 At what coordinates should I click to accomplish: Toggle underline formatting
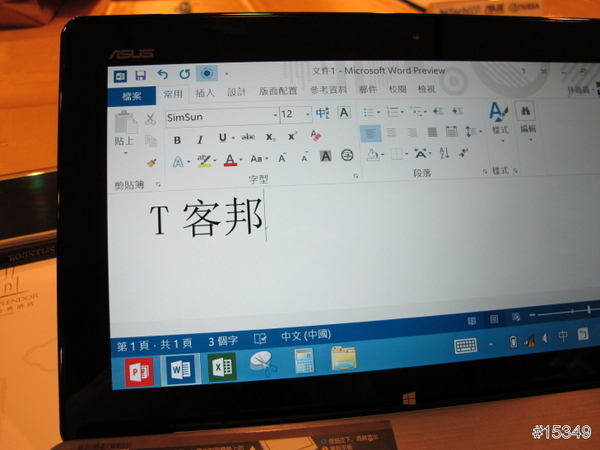[x=222, y=138]
